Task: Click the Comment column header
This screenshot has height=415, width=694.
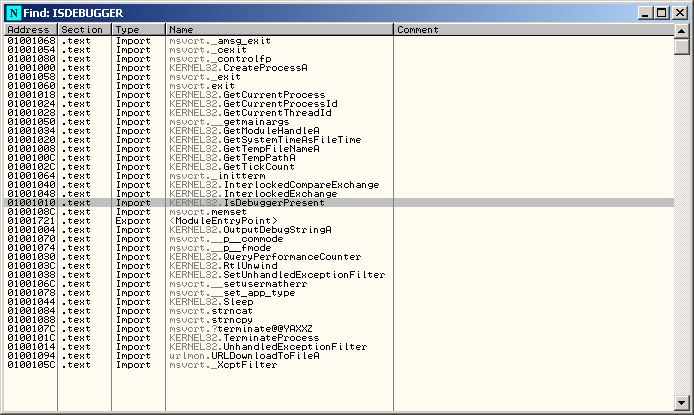Action: point(532,30)
